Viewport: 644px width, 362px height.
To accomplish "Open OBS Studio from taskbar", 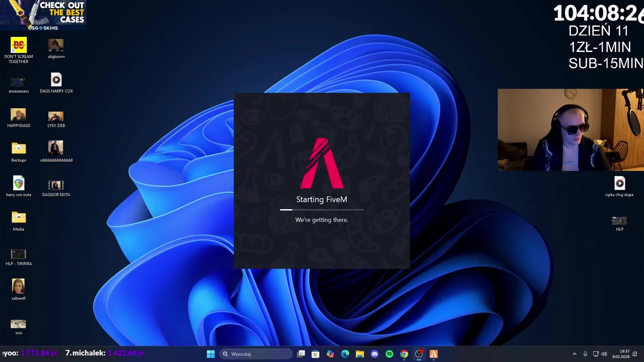I will tap(419, 354).
